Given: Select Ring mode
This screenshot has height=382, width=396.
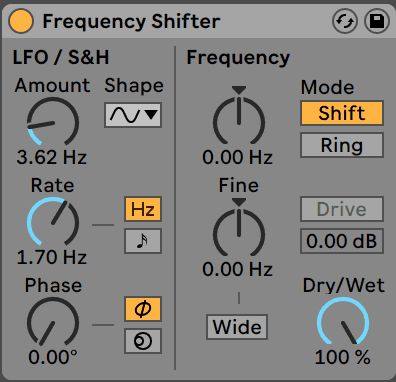Looking at the screenshot, I should coord(342,145).
